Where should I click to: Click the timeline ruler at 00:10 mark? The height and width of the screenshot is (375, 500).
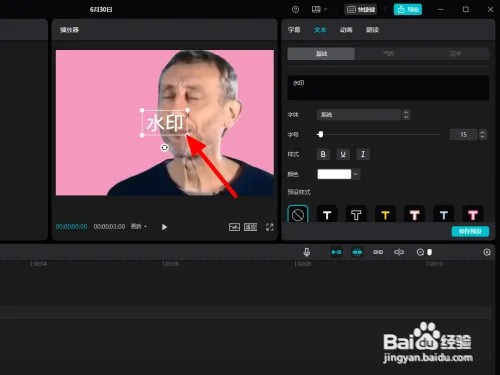click(435, 264)
